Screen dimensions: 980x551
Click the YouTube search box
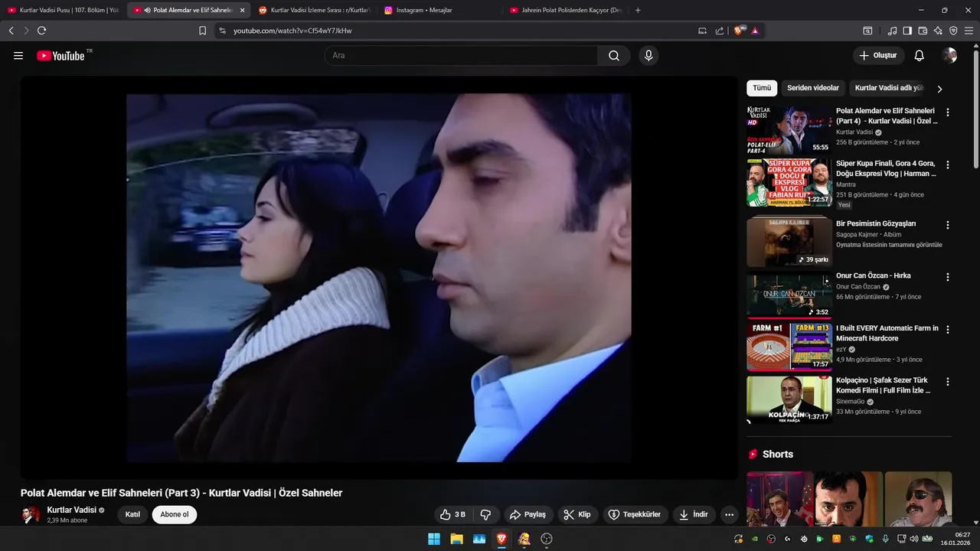coord(461,55)
